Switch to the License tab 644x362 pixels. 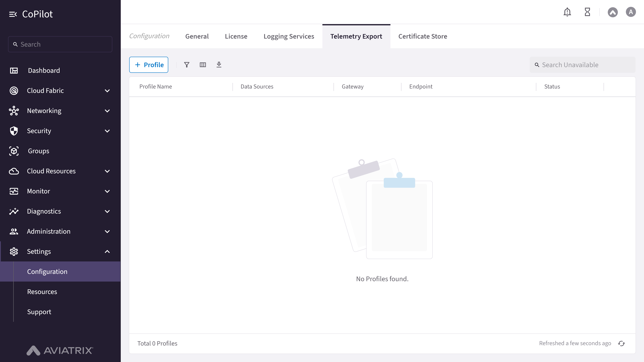pos(236,36)
